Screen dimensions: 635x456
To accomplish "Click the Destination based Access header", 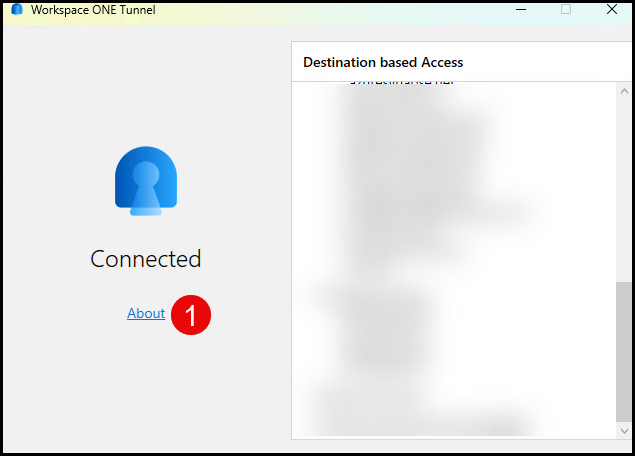I will tap(383, 62).
